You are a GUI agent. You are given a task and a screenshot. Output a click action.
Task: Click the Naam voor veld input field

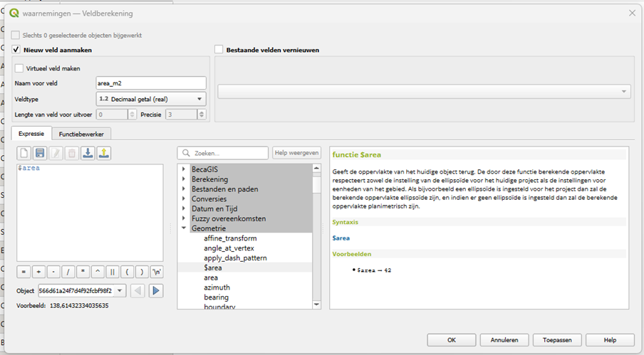[x=150, y=83]
